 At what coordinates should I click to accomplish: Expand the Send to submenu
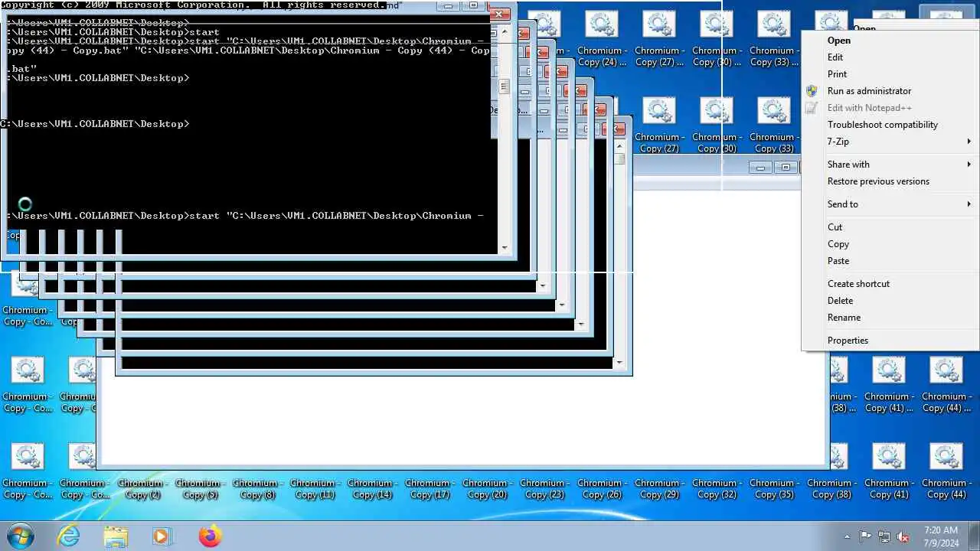point(890,204)
